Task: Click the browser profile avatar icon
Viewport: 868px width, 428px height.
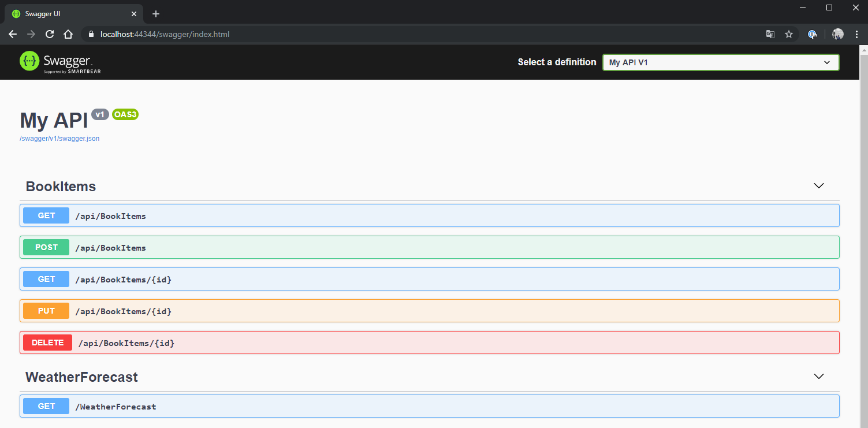Action: point(837,34)
